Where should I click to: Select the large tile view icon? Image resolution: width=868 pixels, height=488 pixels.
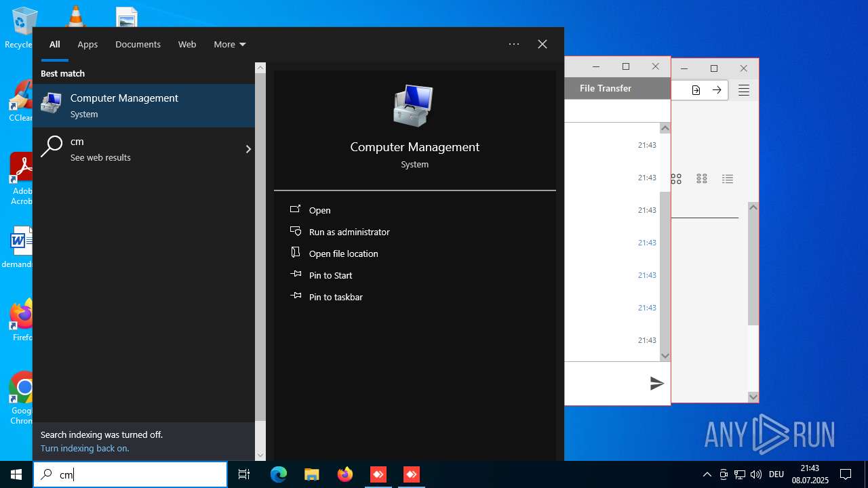tap(676, 179)
